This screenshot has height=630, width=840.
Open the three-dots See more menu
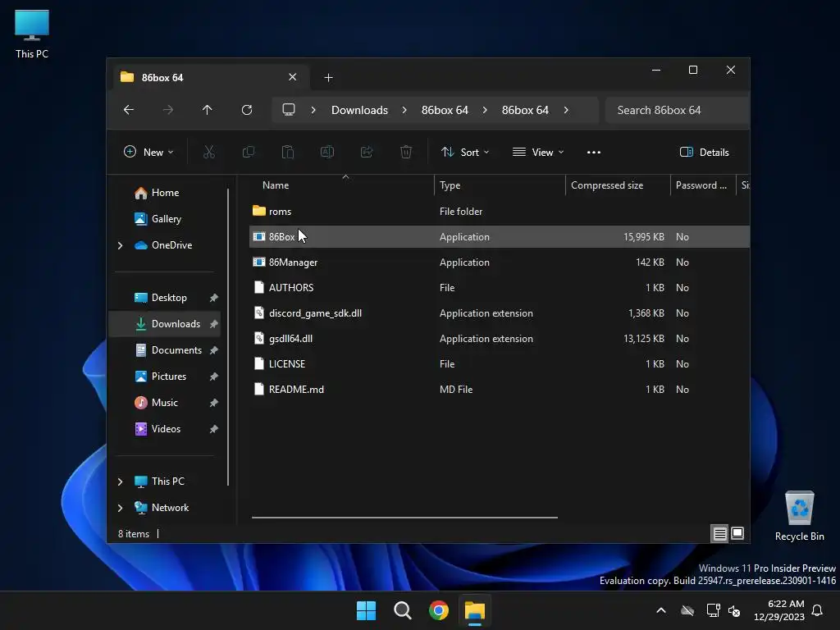pyautogui.click(x=594, y=152)
